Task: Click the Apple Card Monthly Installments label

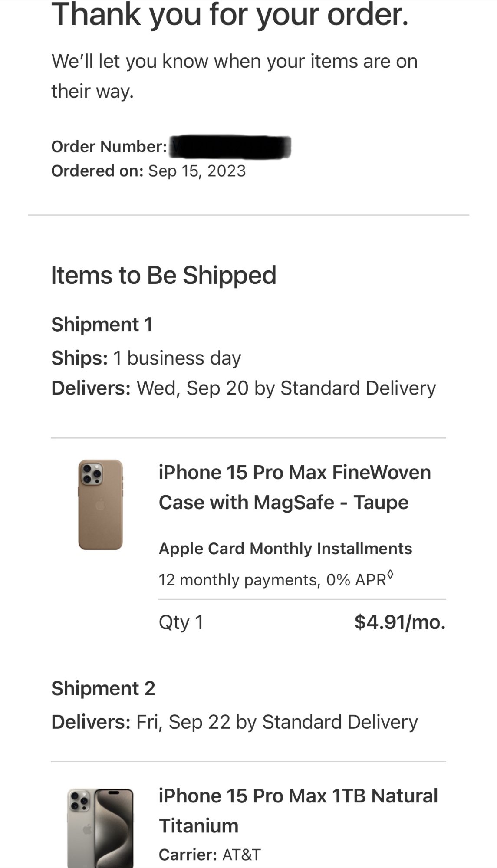Action: 285,549
